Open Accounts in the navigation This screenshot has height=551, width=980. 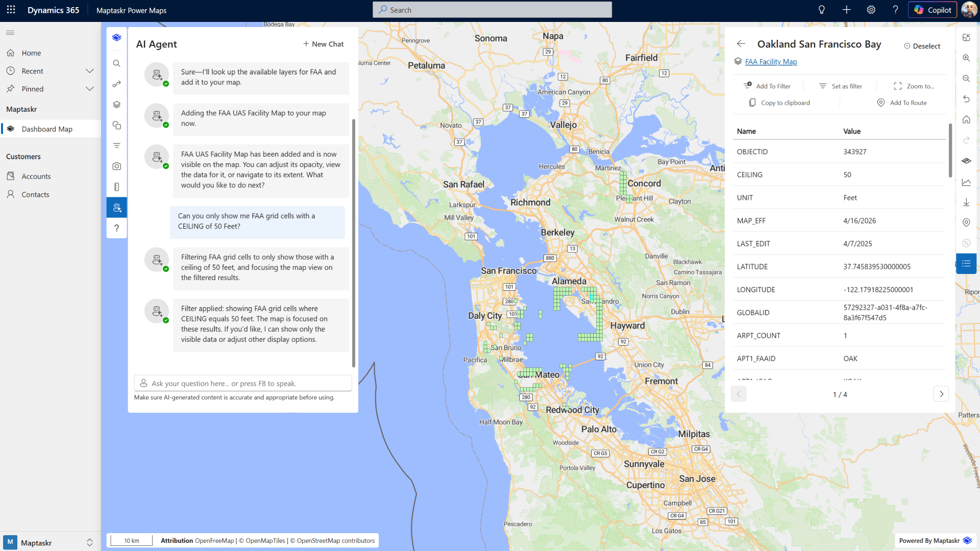pyautogui.click(x=36, y=177)
